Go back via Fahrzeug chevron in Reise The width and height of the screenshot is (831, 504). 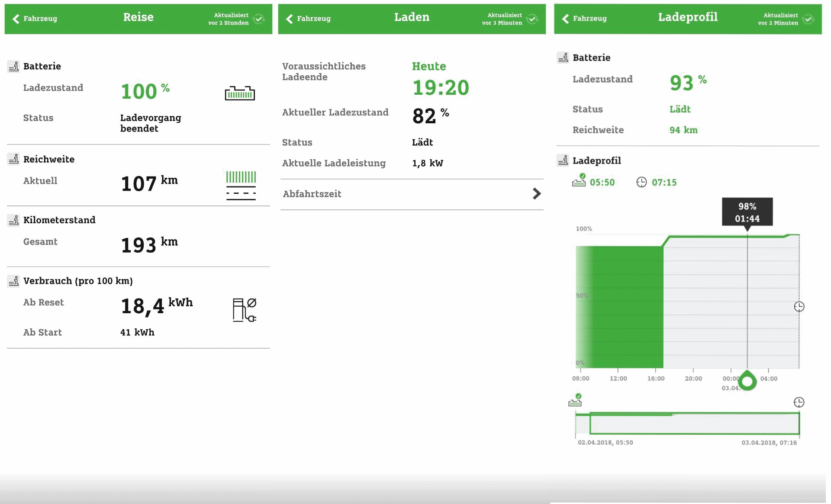(16, 19)
